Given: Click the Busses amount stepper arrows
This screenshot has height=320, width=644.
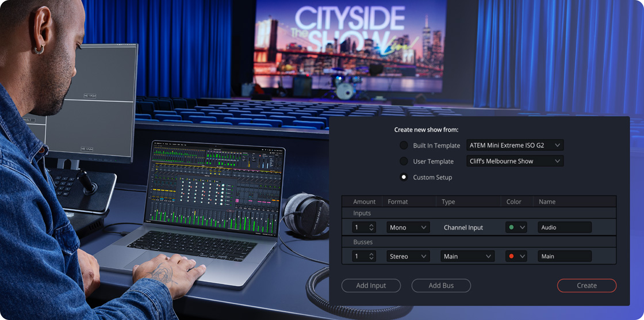Looking at the screenshot, I should (x=371, y=256).
